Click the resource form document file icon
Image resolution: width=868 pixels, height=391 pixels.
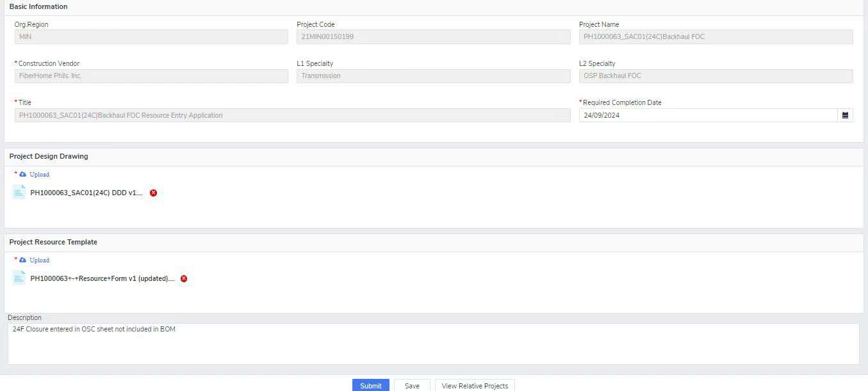(19, 278)
